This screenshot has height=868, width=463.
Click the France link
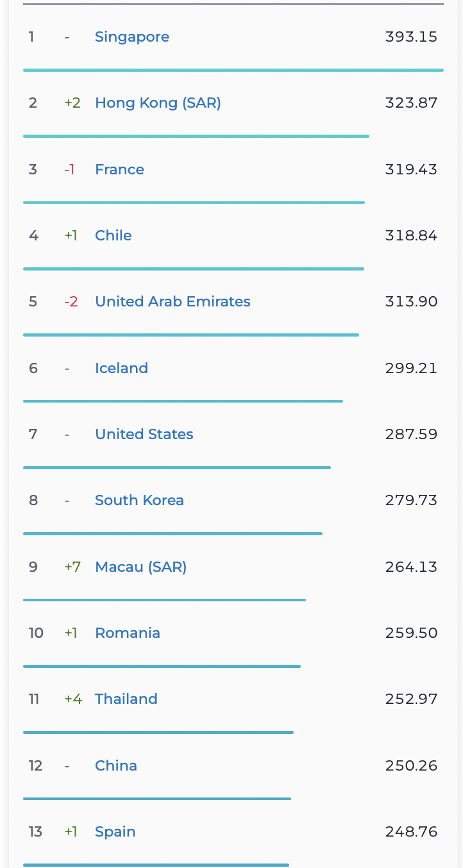(x=119, y=169)
